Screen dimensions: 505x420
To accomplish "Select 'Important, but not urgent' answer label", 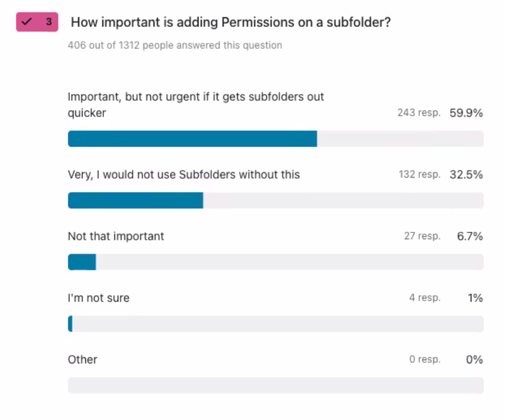I will [x=196, y=104].
